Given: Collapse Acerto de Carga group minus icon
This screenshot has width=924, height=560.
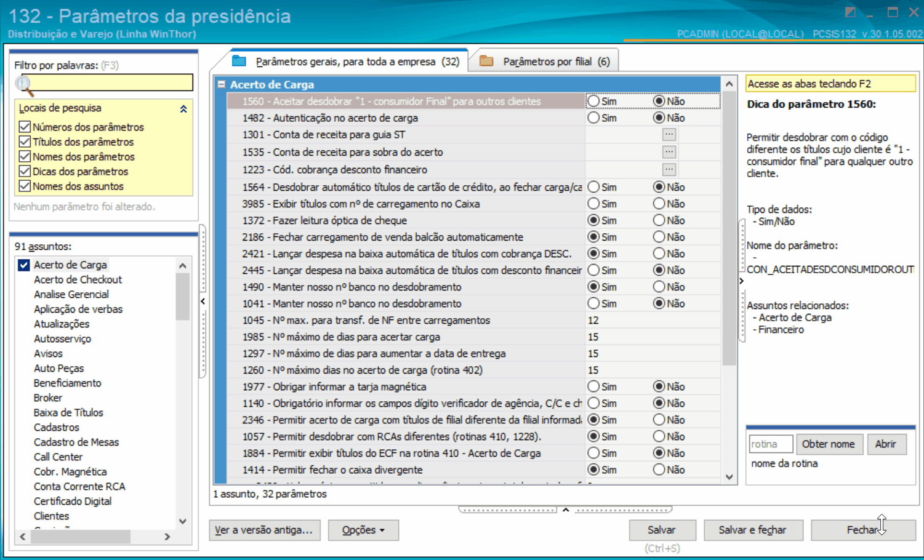Looking at the screenshot, I should [x=222, y=84].
